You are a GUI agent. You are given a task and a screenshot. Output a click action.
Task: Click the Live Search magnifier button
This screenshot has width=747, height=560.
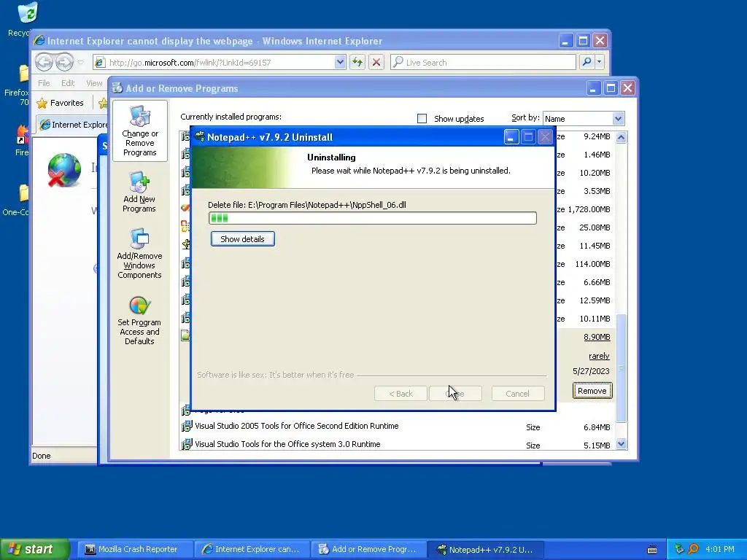click(x=587, y=62)
